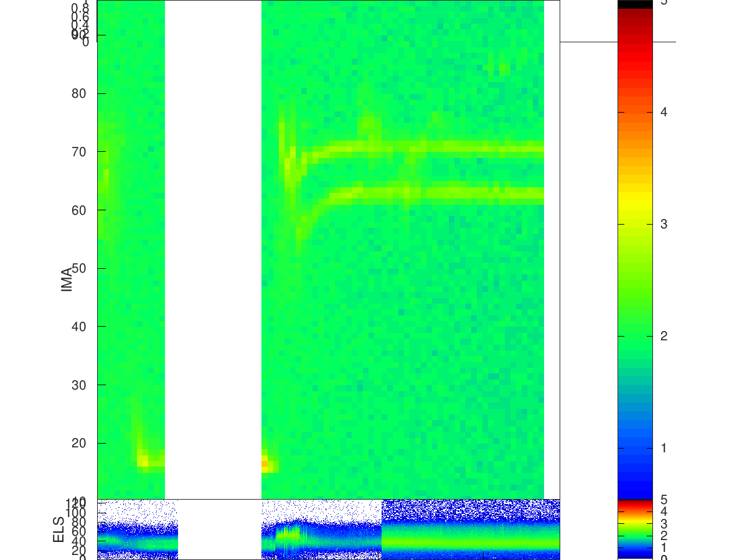The width and height of the screenshot is (747, 560).
Task: Click the small ELS colorbar at bottom right
Action: tap(635, 530)
